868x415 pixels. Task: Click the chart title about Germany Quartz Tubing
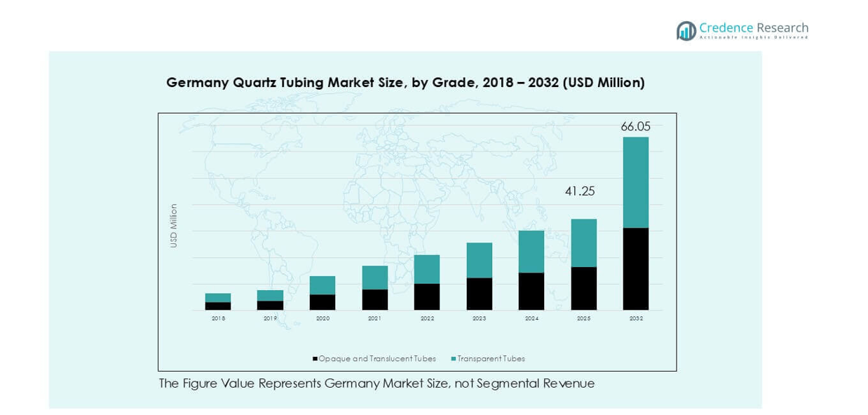(405, 83)
